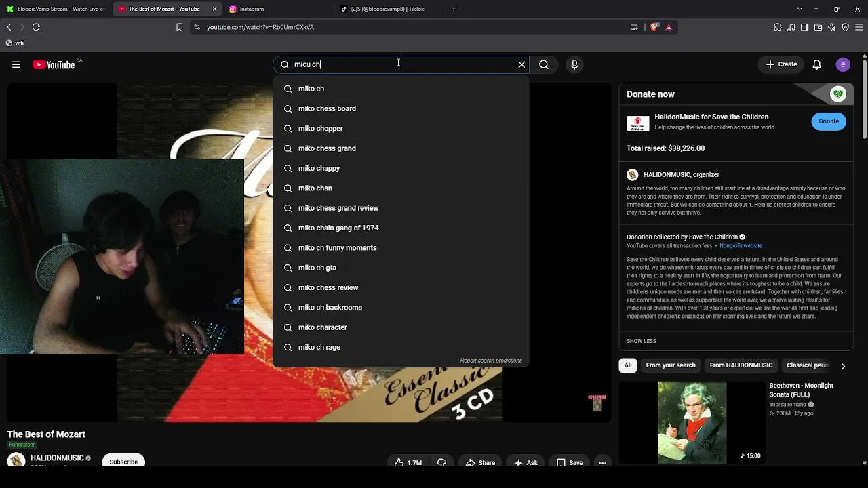Click the fundraiser heart badge icon
This screenshot has width=868, height=488.
pos(838,94)
